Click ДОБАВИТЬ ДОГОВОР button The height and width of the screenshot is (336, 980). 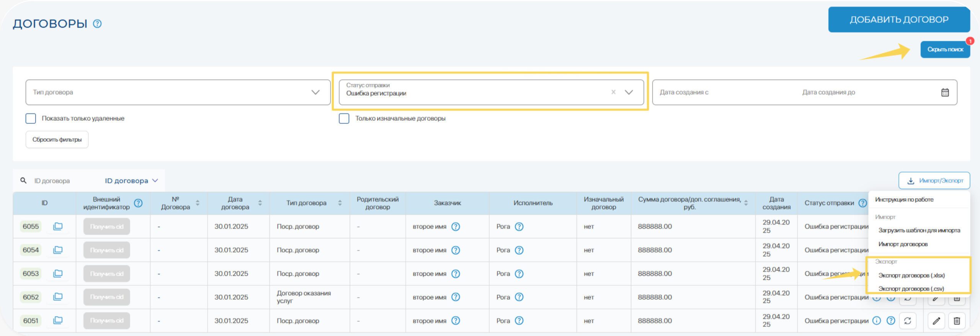pos(899,20)
